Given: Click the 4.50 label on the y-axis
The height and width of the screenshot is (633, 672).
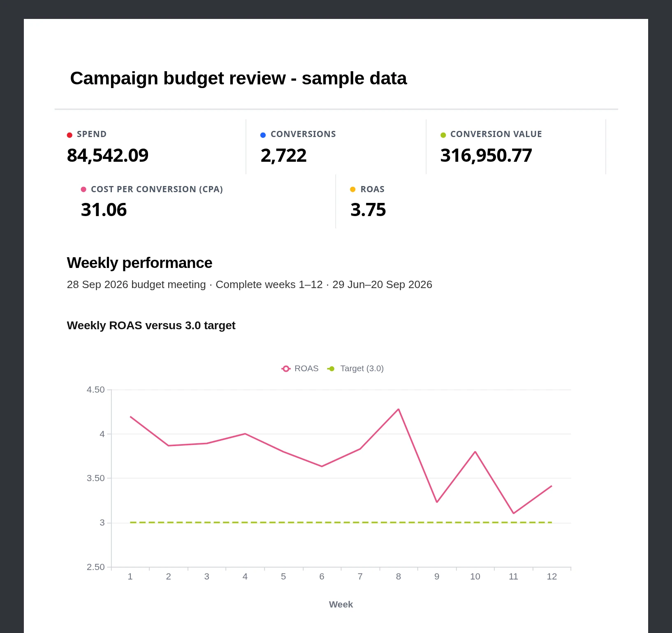Looking at the screenshot, I should click(x=95, y=390).
